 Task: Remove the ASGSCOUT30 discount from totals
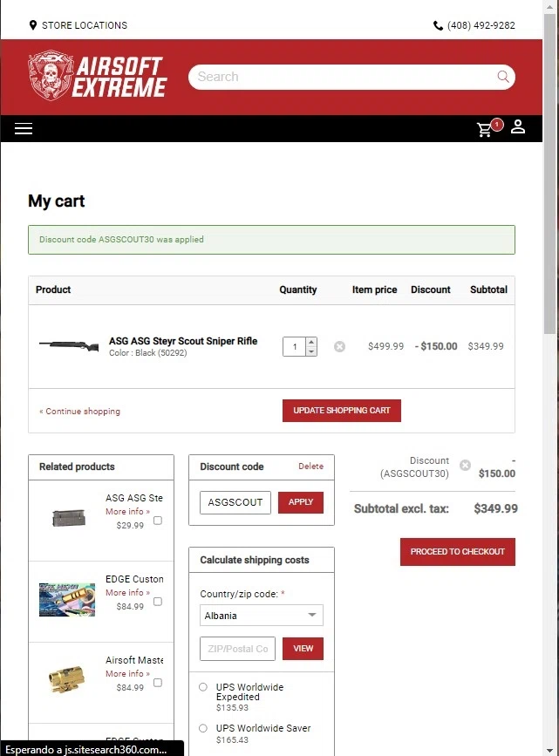click(465, 465)
